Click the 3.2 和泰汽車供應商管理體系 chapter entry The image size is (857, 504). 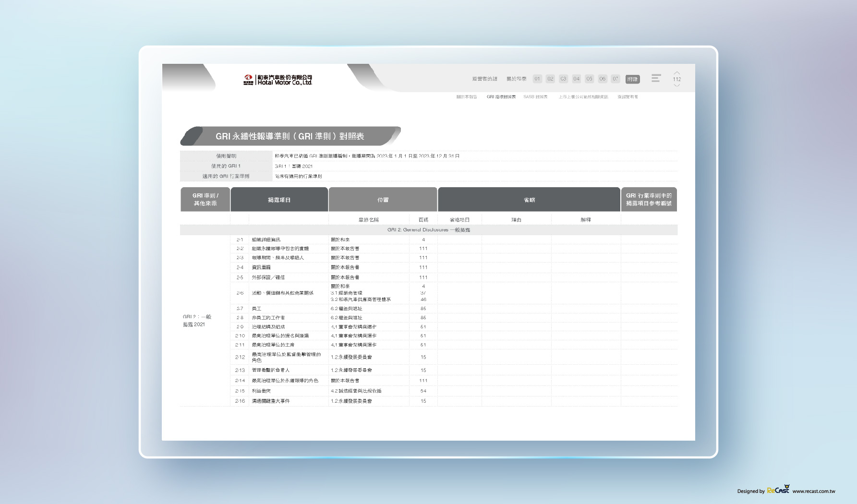pyautogui.click(x=361, y=300)
